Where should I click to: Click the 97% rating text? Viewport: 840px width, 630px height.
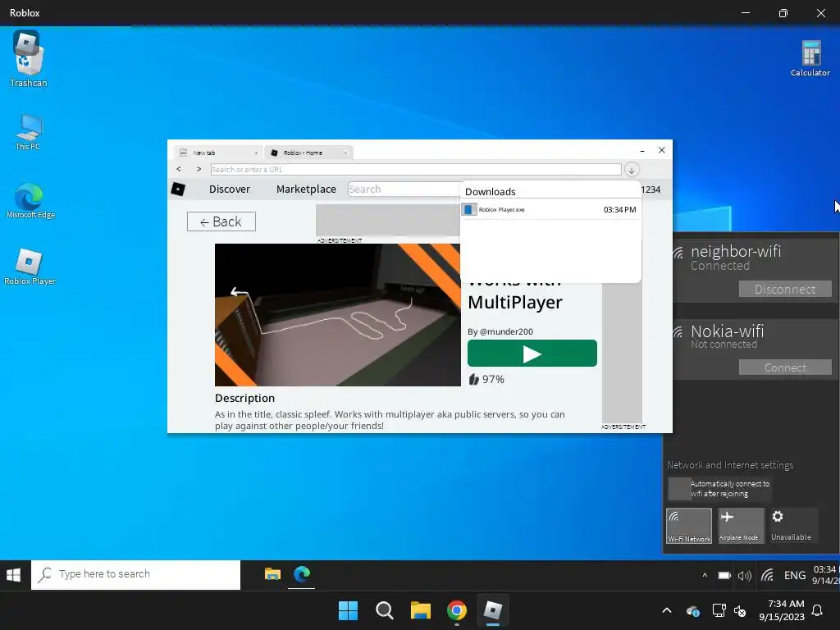pyautogui.click(x=493, y=379)
